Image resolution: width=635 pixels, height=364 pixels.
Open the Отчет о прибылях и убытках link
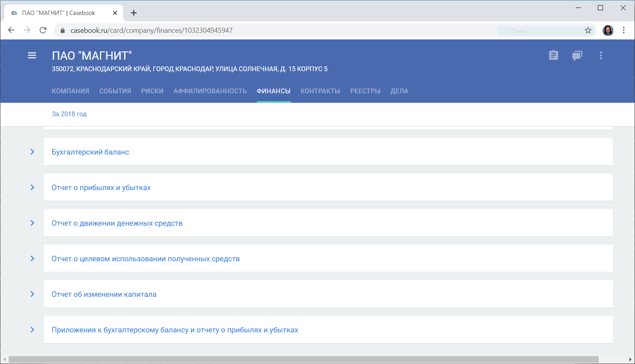coord(101,188)
